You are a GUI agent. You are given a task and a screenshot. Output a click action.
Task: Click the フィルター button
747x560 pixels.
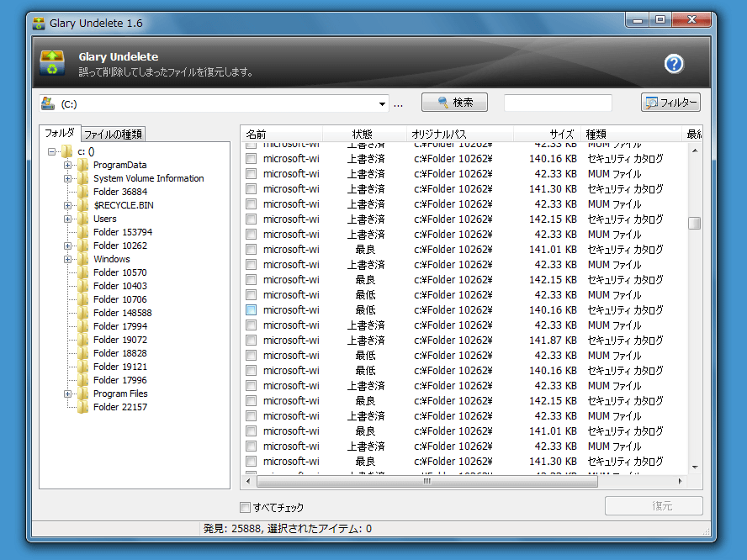tap(670, 103)
